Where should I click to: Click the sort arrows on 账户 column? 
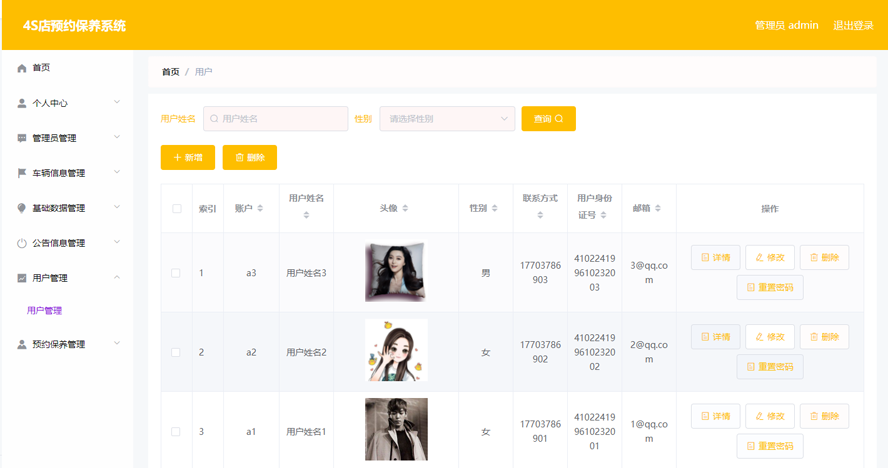pos(260,209)
